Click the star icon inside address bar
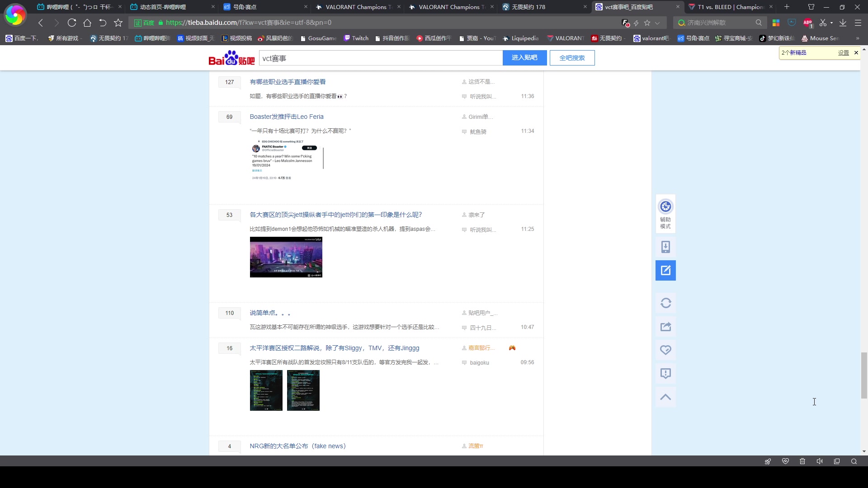Image resolution: width=868 pixels, height=488 pixels. pyautogui.click(x=647, y=23)
